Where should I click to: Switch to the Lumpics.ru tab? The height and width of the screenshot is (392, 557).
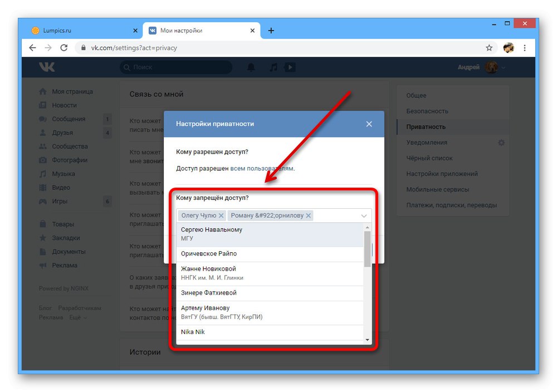pos(82,31)
